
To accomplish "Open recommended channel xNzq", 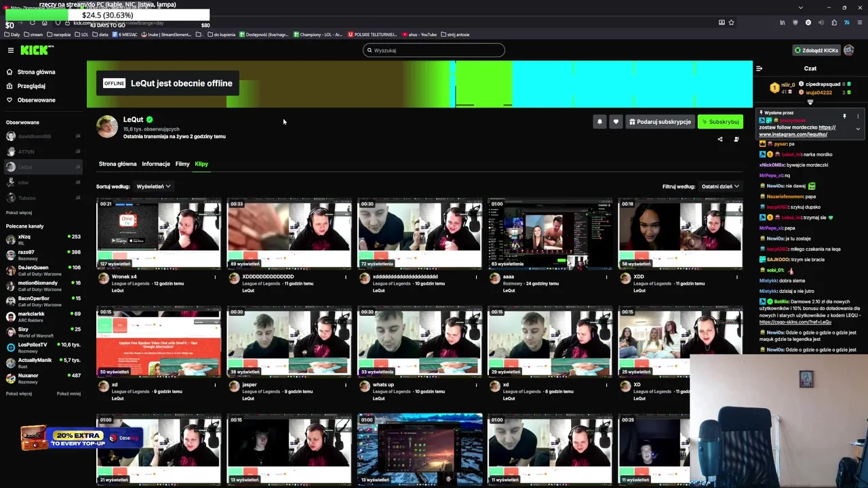I will (42, 240).
